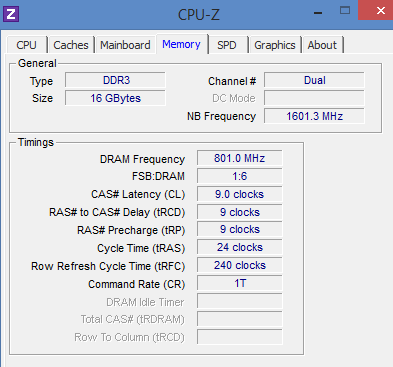Click the tRFC 240 clocks value
The image size is (393, 367).
tap(240, 265)
